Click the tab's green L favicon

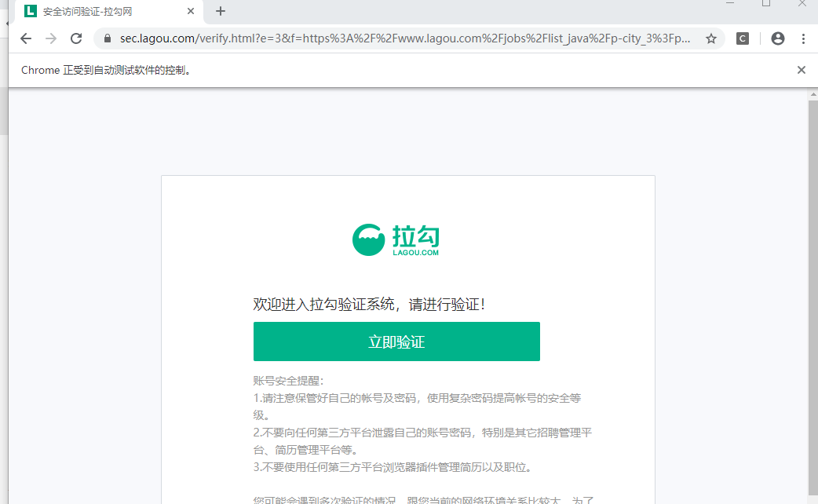(x=31, y=11)
